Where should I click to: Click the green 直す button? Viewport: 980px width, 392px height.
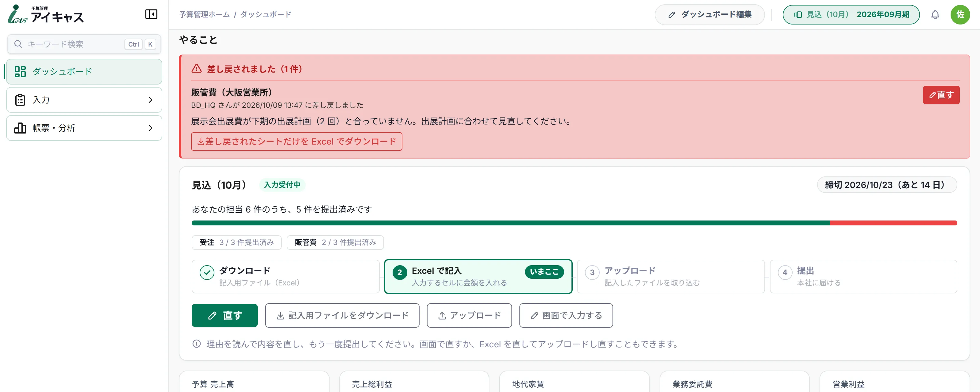tap(224, 315)
